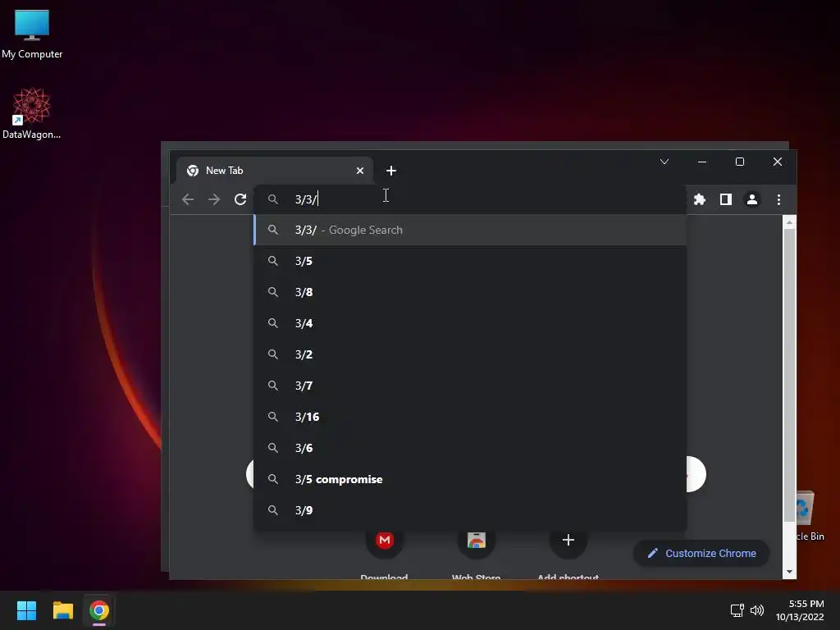Image resolution: width=840 pixels, height=630 pixels.
Task: Choose the 3/8 suggestion
Action: tap(470, 292)
